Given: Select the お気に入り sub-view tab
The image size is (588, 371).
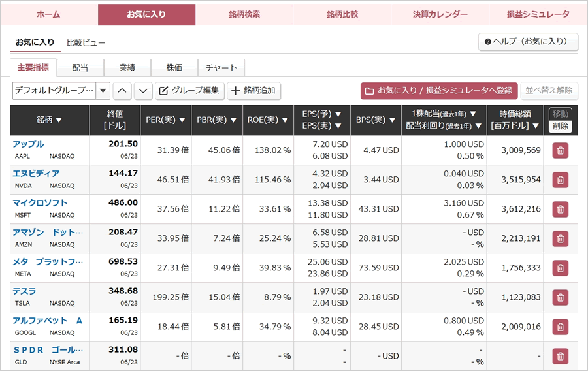Looking at the screenshot, I should point(35,42).
